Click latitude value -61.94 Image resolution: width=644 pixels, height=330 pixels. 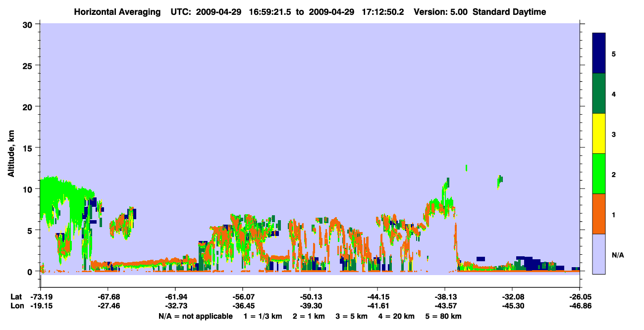175,297
